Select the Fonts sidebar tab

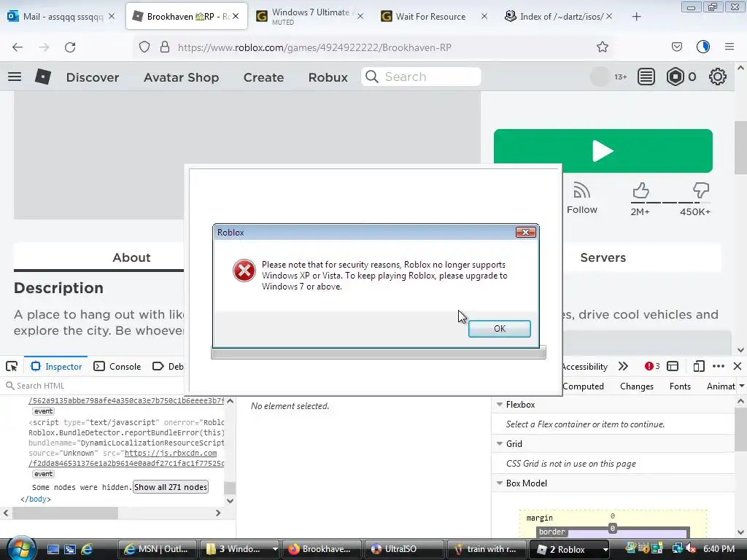click(x=680, y=386)
